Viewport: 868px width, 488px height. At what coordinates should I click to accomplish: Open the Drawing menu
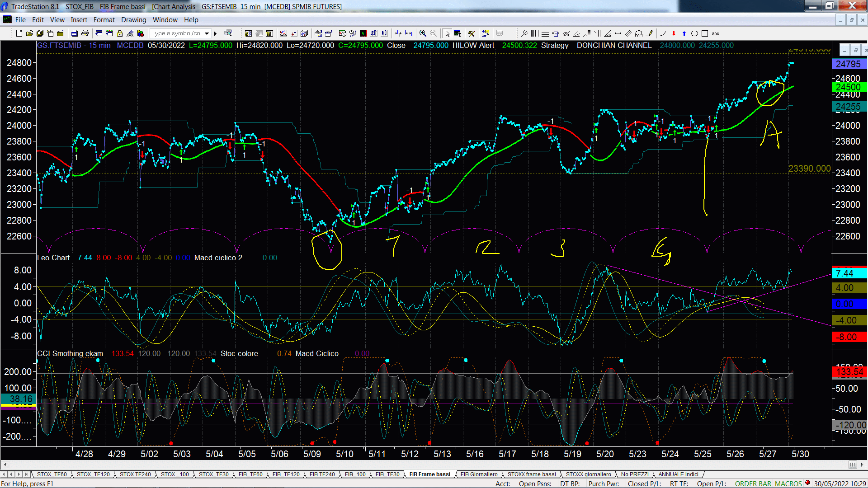134,20
